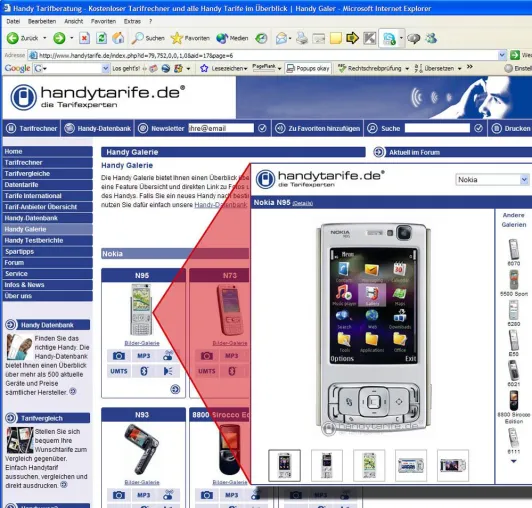This screenshot has height=508, width=532.
Task: Expand the address bar dropdown arrow
Action: pos(502,55)
